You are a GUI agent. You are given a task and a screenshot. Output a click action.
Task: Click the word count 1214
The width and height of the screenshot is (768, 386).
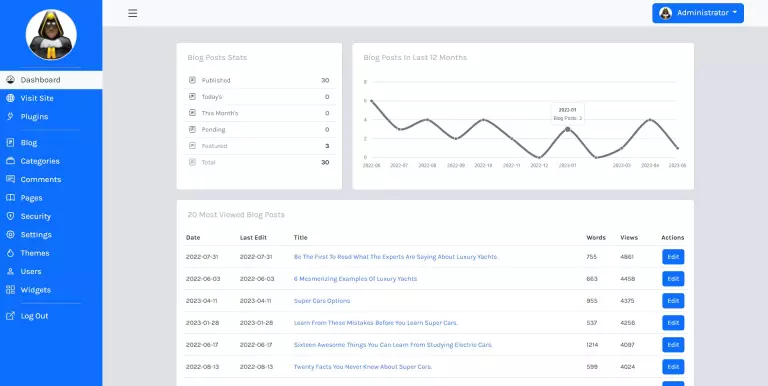pyautogui.click(x=592, y=345)
